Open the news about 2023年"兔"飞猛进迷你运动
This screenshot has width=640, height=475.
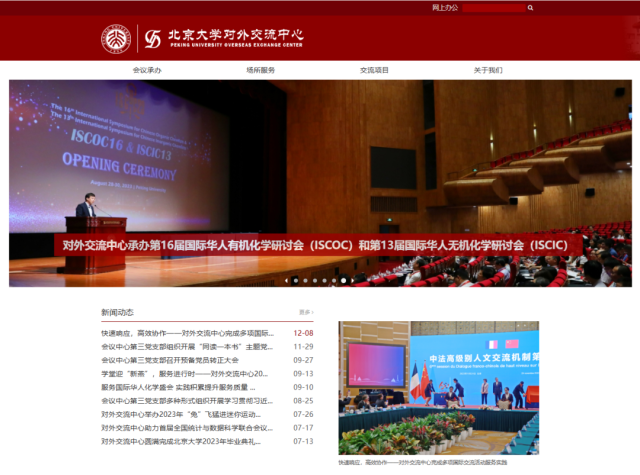pos(181,414)
